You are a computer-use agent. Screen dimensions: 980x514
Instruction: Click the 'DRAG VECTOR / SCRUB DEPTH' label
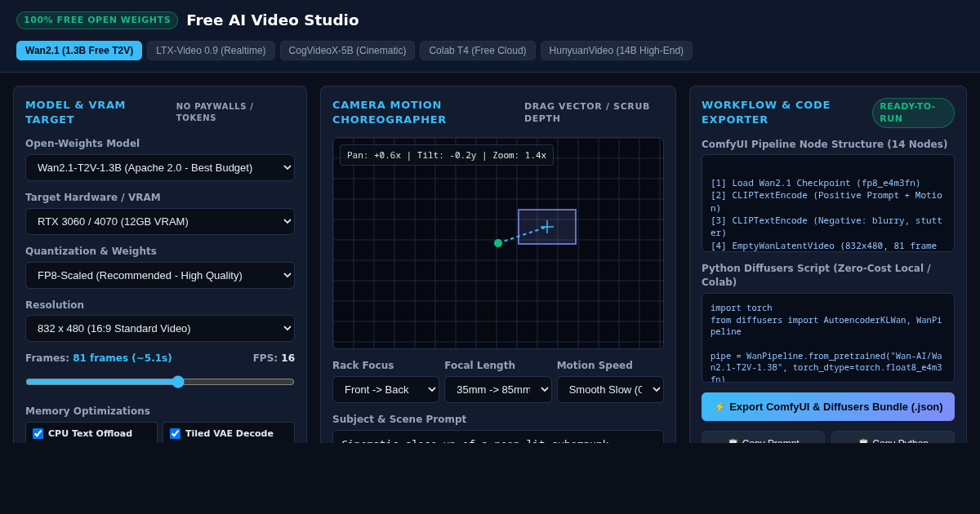click(587, 113)
